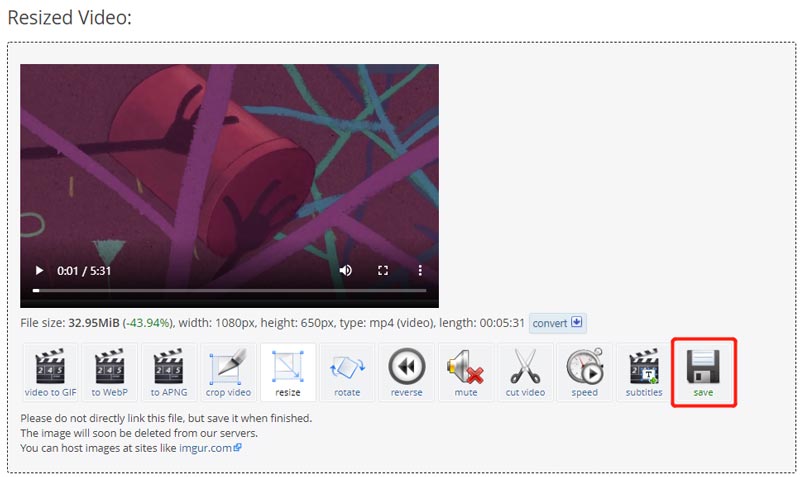
Task: Open the video to GIF tool
Action: pos(51,372)
